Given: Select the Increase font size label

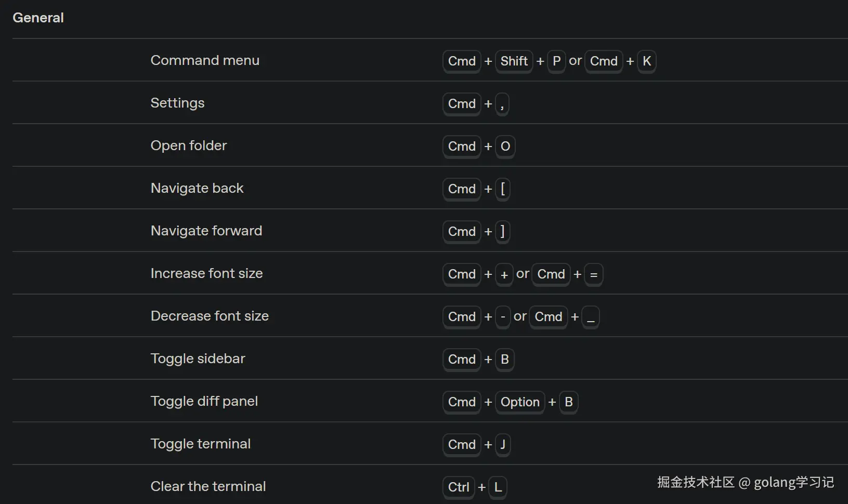Looking at the screenshot, I should click(x=206, y=273).
